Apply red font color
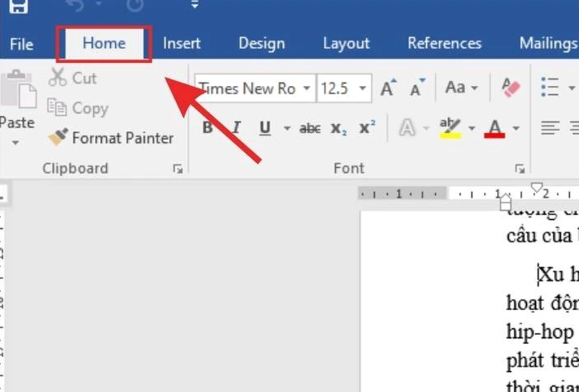This screenshot has height=392, width=579. coord(495,128)
